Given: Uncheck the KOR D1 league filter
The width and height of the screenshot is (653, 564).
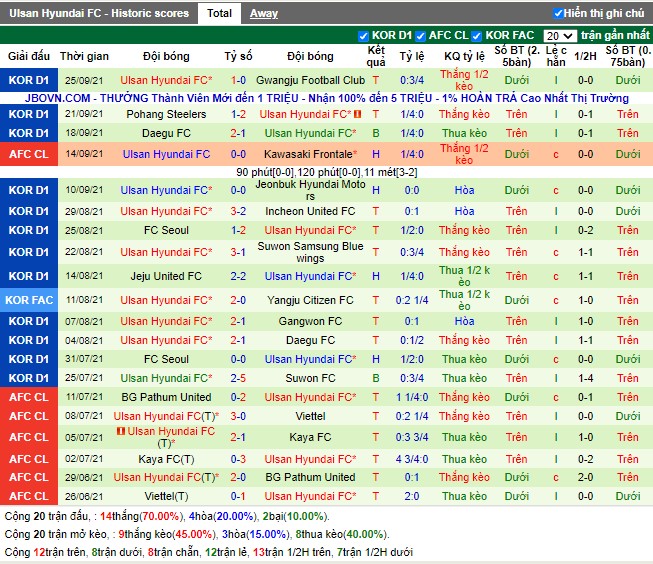Looking at the screenshot, I should pyautogui.click(x=363, y=36).
